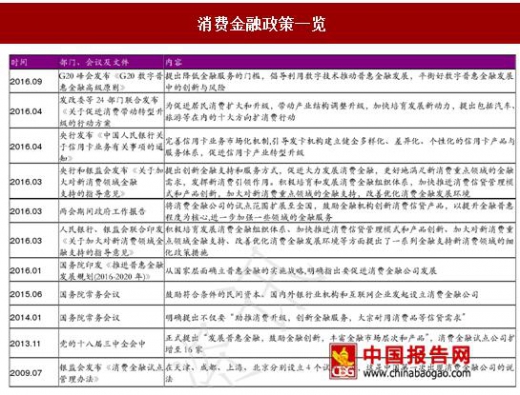This screenshot has width=520, height=395.
Task: Click the 2016.01 普惠金融 content cell
Action: [340, 270]
